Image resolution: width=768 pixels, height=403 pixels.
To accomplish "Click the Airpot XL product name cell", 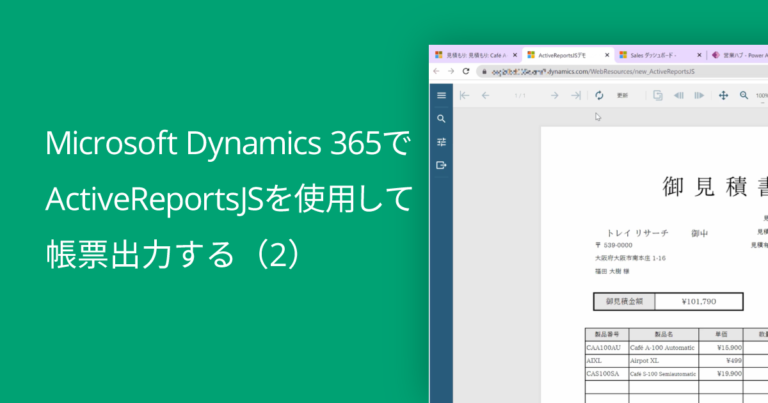I will coord(664,361).
